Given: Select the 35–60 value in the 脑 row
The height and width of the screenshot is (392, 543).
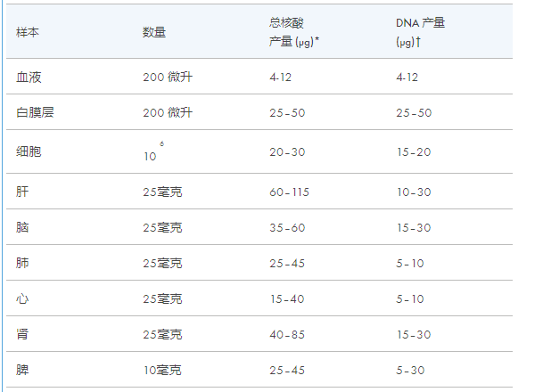Looking at the screenshot, I should pyautogui.click(x=287, y=228).
